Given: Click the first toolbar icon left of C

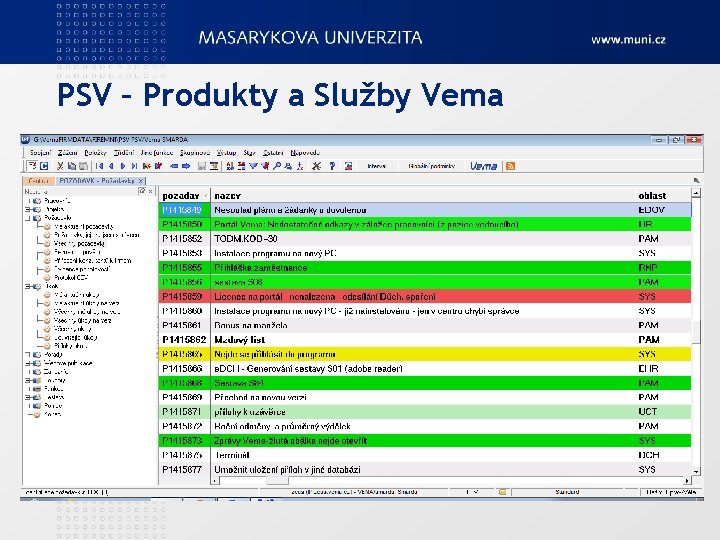Looking at the screenshot, I should pyautogui.click(x=32, y=166).
